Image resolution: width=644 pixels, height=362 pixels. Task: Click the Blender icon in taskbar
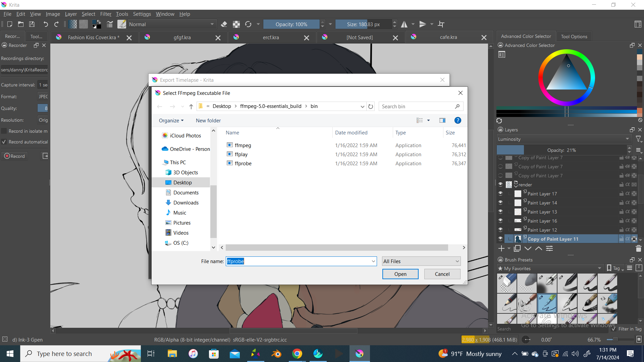(276, 354)
